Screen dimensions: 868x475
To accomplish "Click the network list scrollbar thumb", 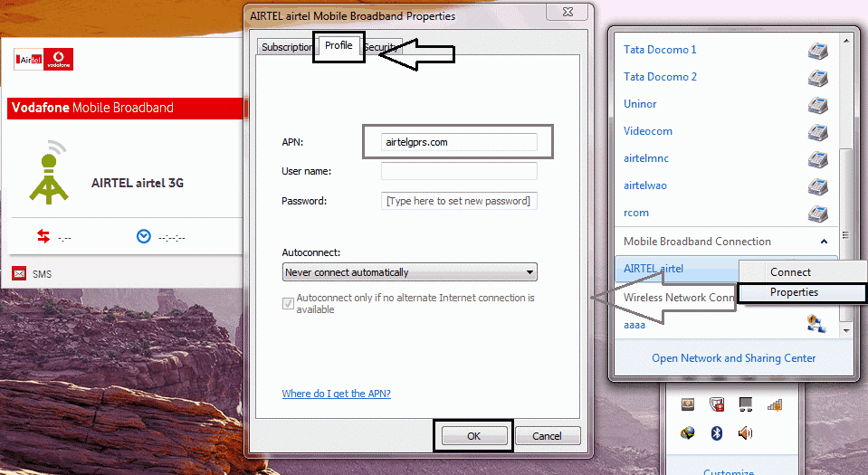I will pyautogui.click(x=846, y=234).
